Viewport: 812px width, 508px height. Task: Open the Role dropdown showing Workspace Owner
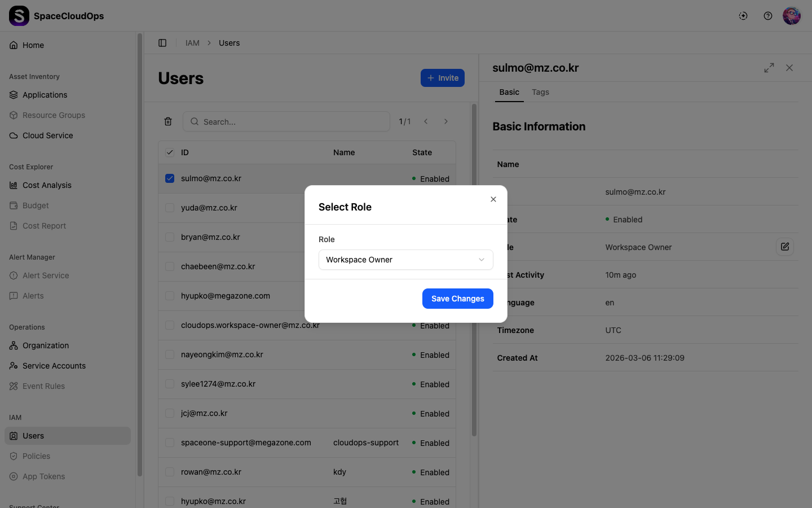point(405,260)
